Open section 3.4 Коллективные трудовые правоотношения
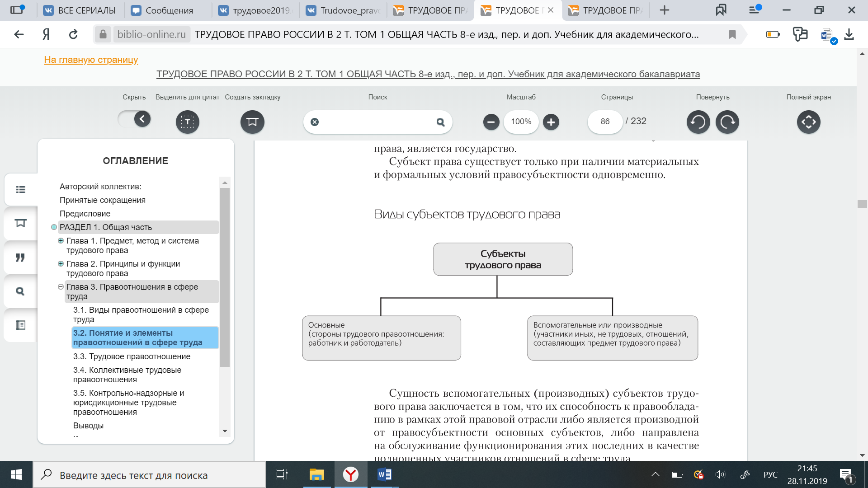The image size is (868, 488). [127, 375]
